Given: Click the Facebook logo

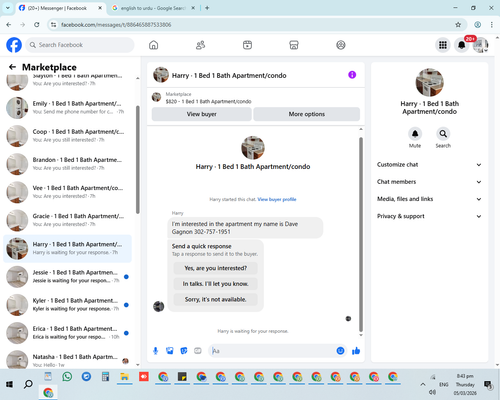Looking at the screenshot, I should click(x=14, y=45).
